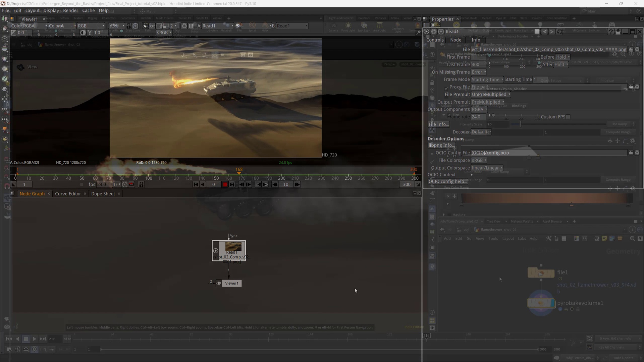Select the Read1 node in the node graph

[229, 250]
